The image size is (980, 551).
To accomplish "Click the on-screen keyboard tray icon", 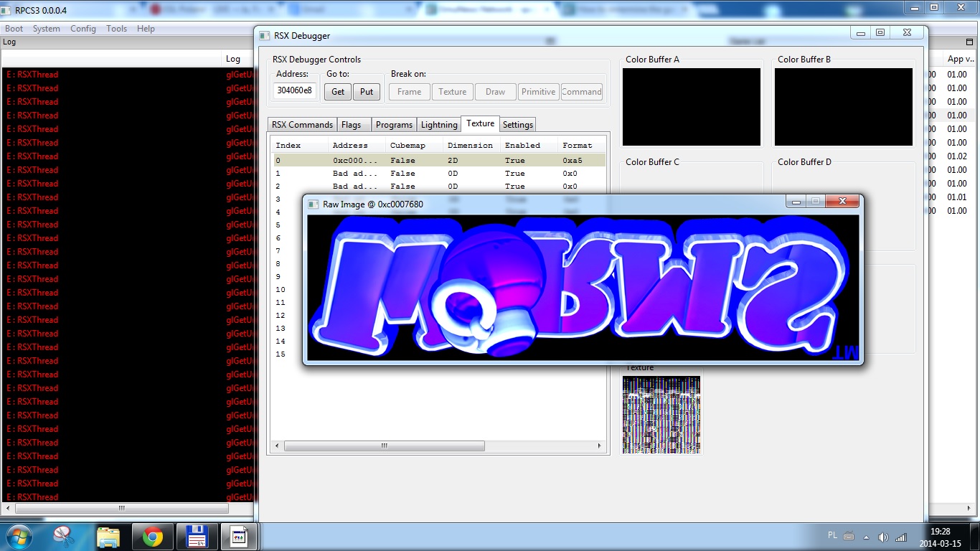I will click(x=849, y=536).
